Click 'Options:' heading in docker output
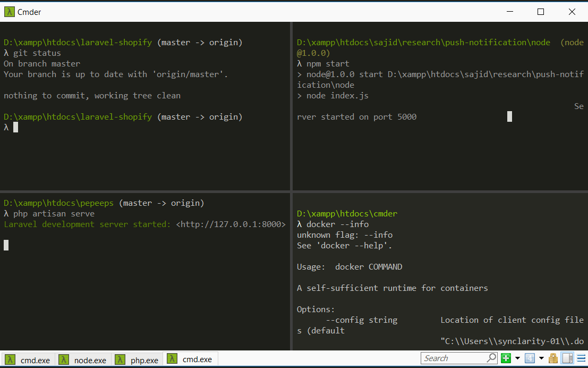Viewport: 588px width, 368px height. 316,310
